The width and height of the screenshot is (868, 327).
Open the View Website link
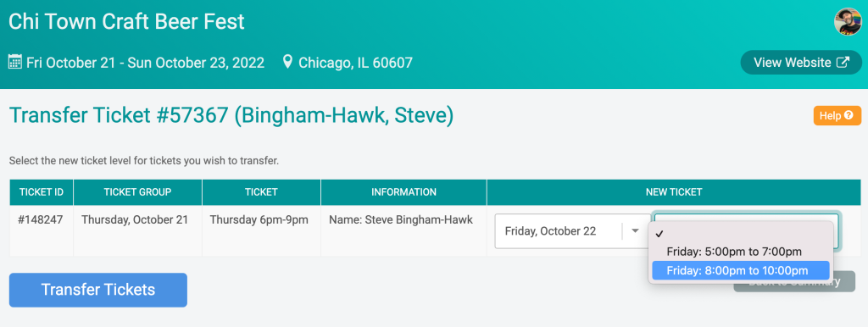pos(801,63)
